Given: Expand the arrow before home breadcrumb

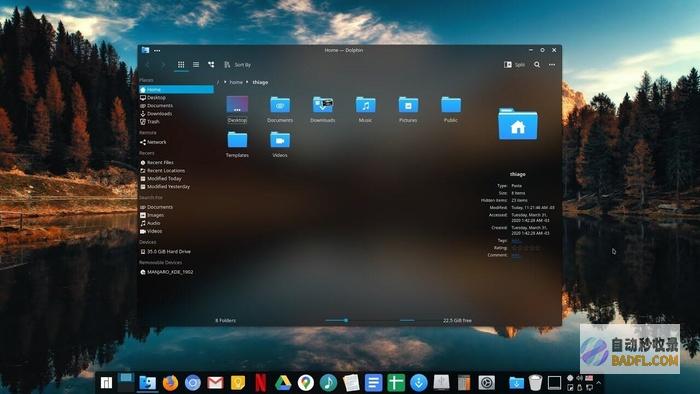Looking at the screenshot, I should coord(225,82).
